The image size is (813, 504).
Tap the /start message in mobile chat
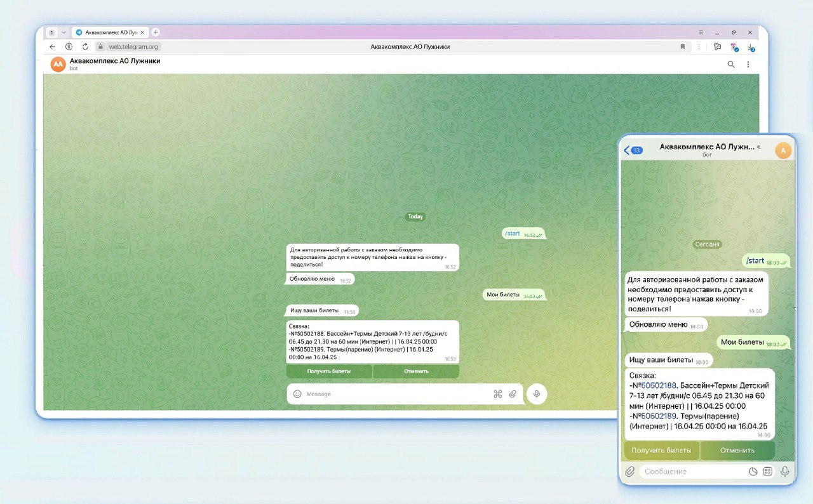766,261
